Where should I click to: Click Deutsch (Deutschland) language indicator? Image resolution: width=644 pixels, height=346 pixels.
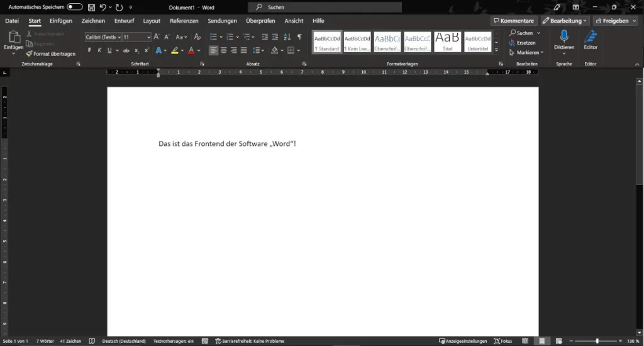[x=124, y=341]
